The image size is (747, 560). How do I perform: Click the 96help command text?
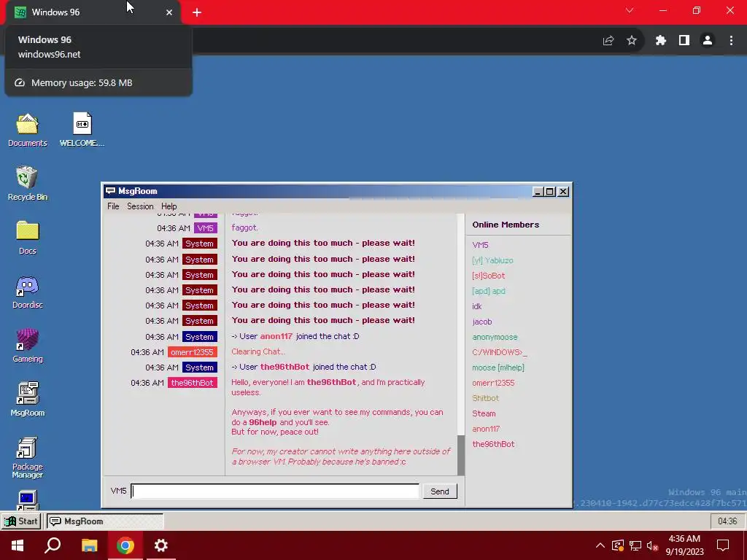click(x=263, y=422)
